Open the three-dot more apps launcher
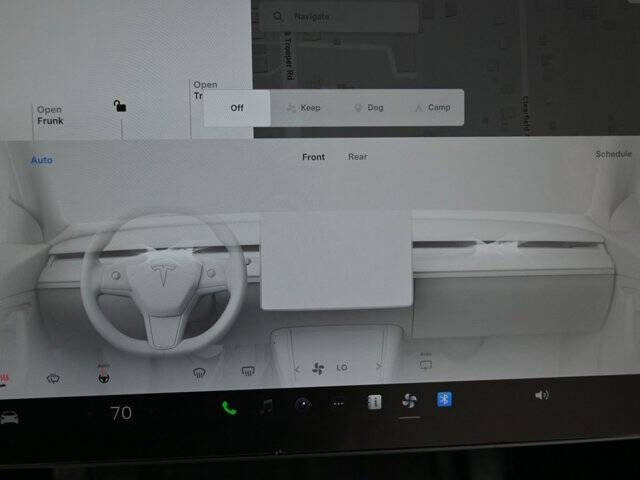Image resolution: width=640 pixels, height=480 pixels. point(338,404)
